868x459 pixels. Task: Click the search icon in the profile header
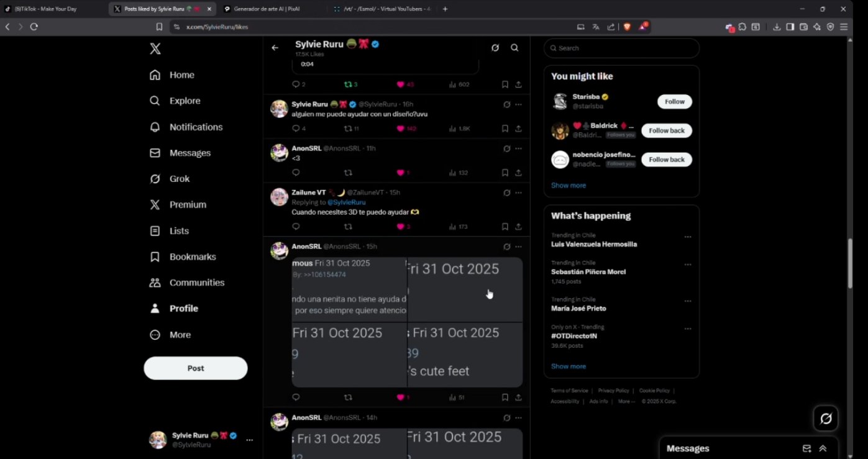pos(514,48)
